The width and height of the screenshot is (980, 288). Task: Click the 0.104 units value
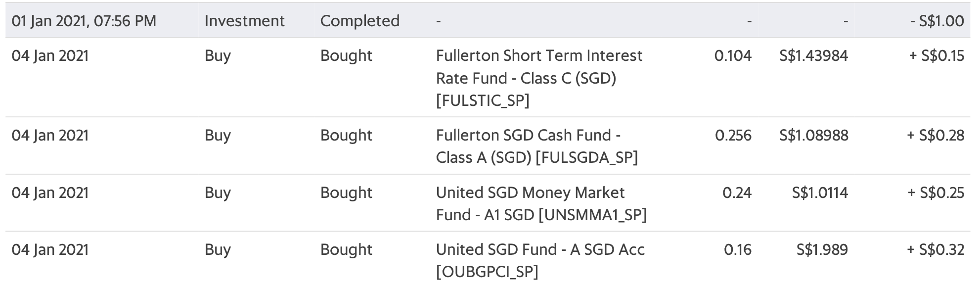tap(733, 55)
